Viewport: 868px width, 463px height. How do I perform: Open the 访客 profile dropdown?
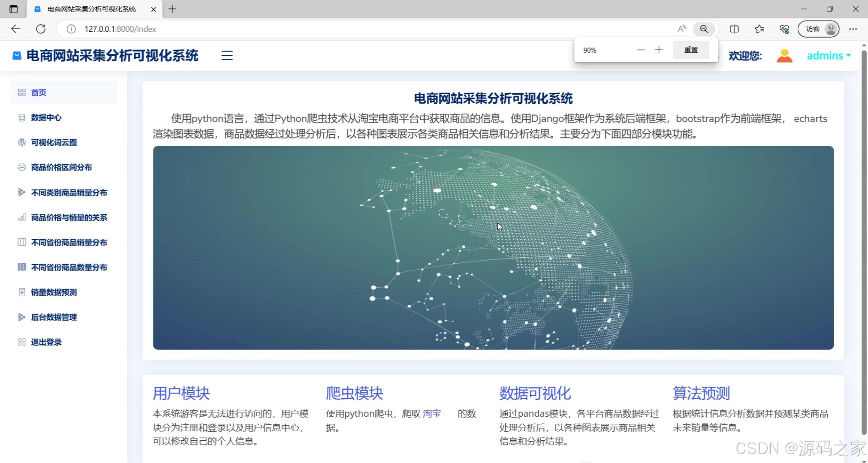click(x=818, y=29)
